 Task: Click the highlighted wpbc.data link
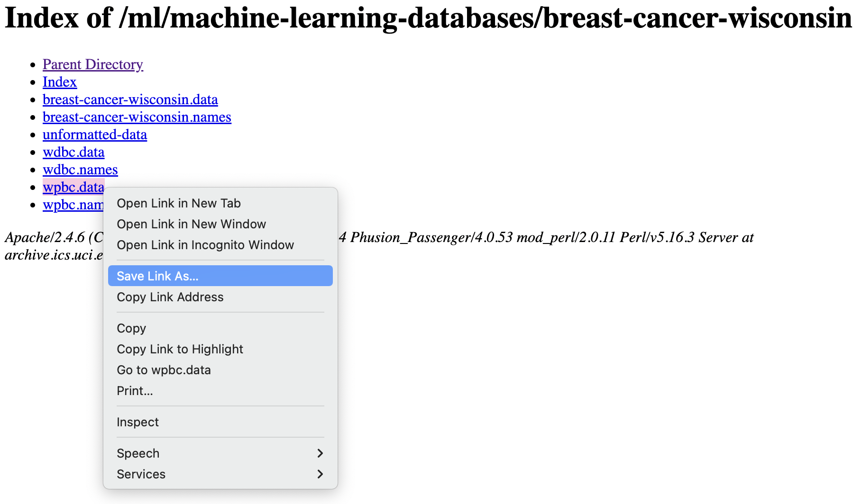pyautogui.click(x=73, y=187)
